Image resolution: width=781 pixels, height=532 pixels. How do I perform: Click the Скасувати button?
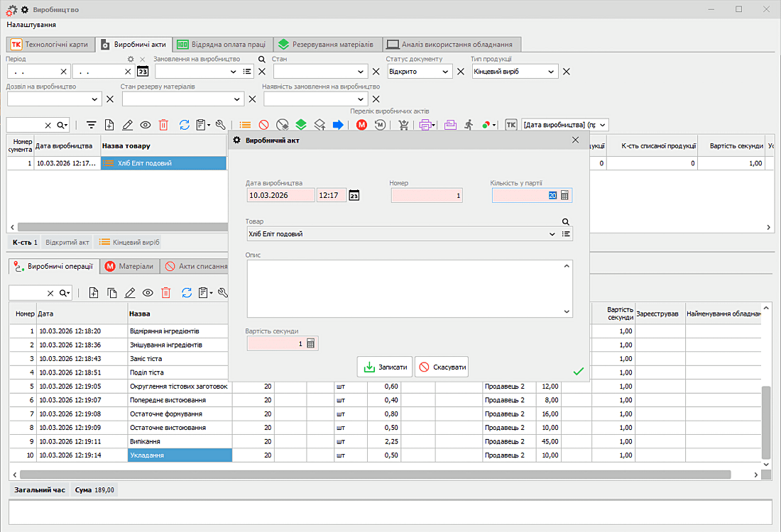click(442, 367)
